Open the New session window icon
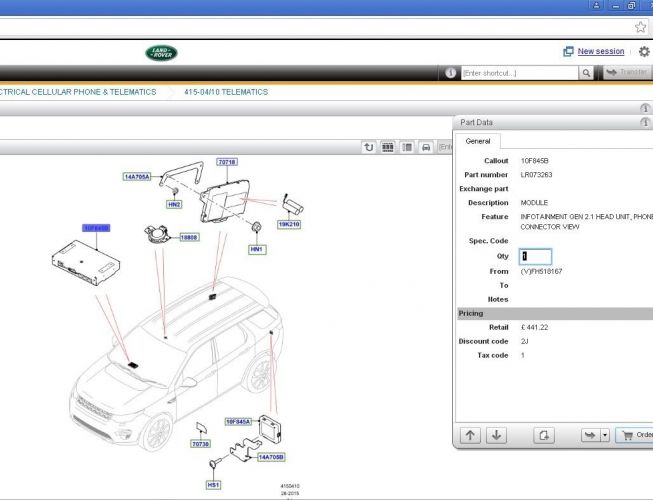 click(x=568, y=52)
